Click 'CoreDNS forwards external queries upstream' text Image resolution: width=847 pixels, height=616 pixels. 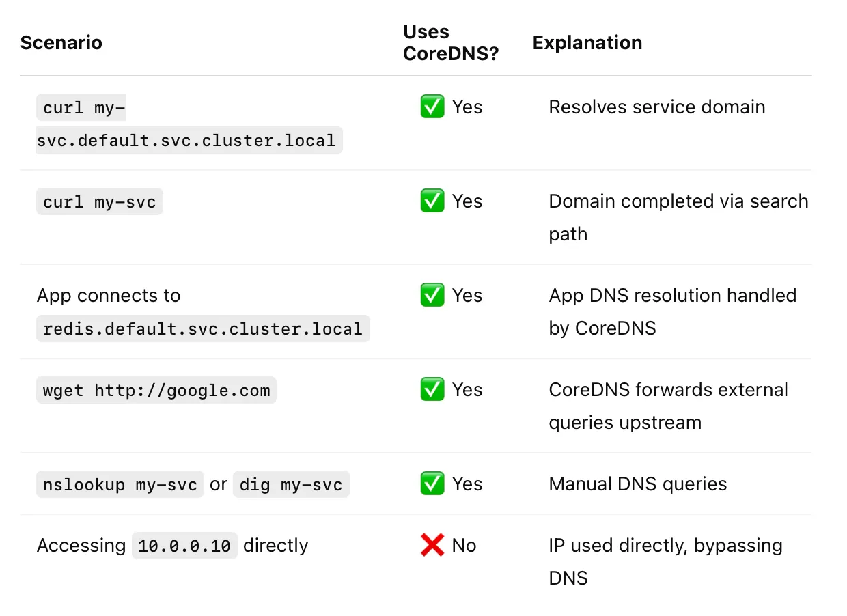pos(669,406)
